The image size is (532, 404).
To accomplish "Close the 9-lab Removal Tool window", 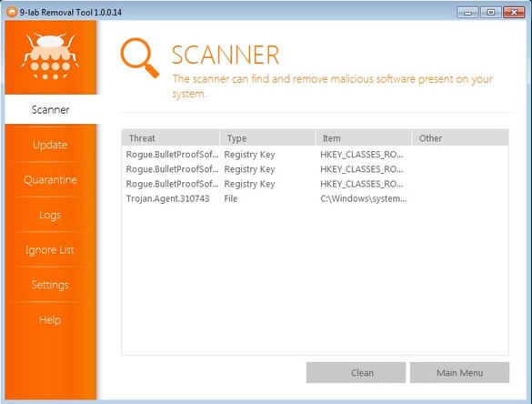I will (514, 13).
